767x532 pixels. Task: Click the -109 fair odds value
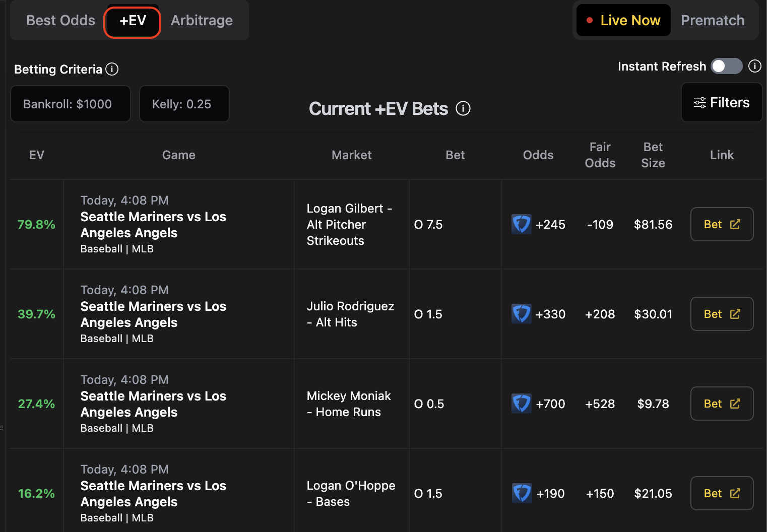pos(600,224)
